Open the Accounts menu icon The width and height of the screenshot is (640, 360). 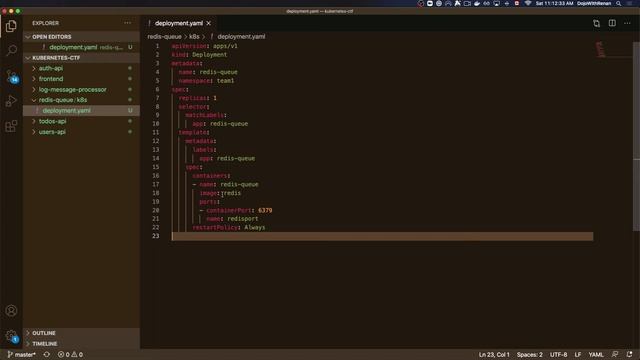click(11, 311)
